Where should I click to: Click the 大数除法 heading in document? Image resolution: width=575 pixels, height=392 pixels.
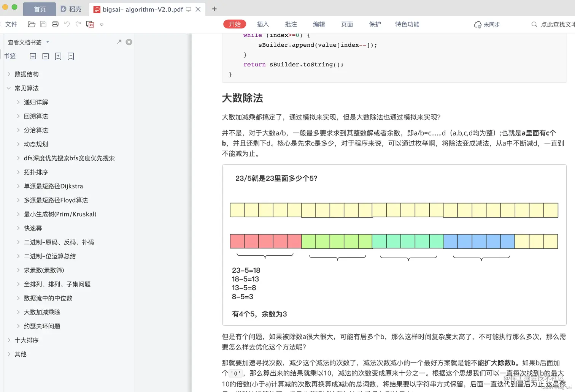click(242, 98)
